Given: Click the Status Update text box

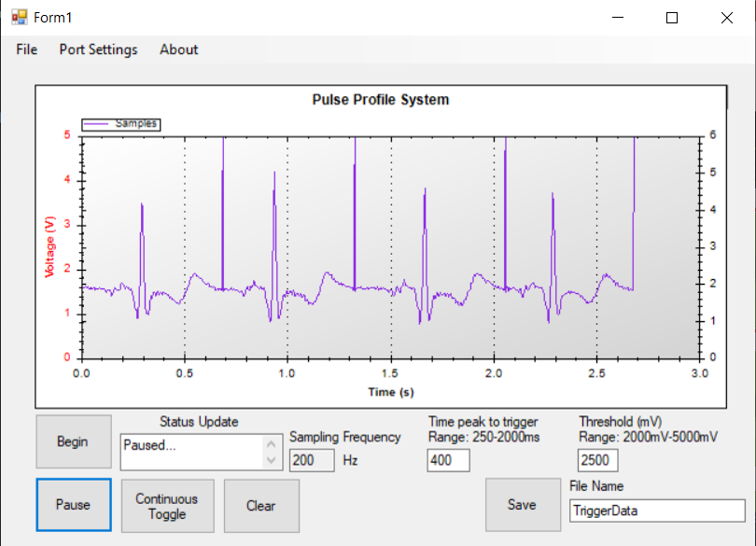Looking at the screenshot, I should click(192, 452).
